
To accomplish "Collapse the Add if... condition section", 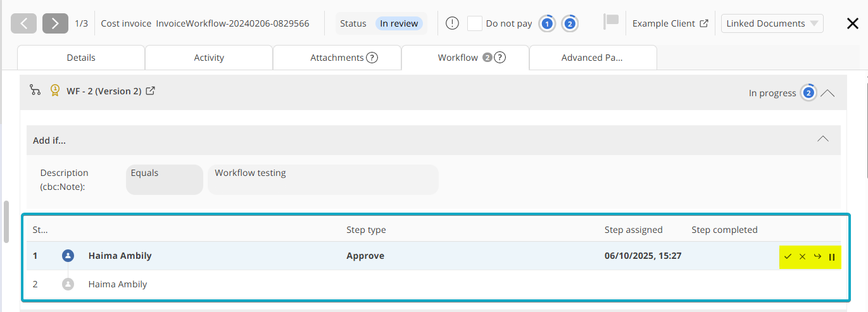I will point(823,139).
